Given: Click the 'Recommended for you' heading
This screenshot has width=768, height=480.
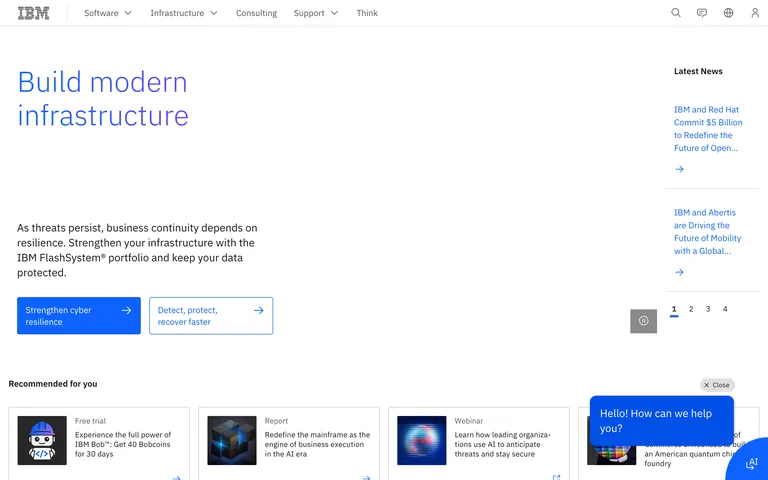Looking at the screenshot, I should (53, 384).
